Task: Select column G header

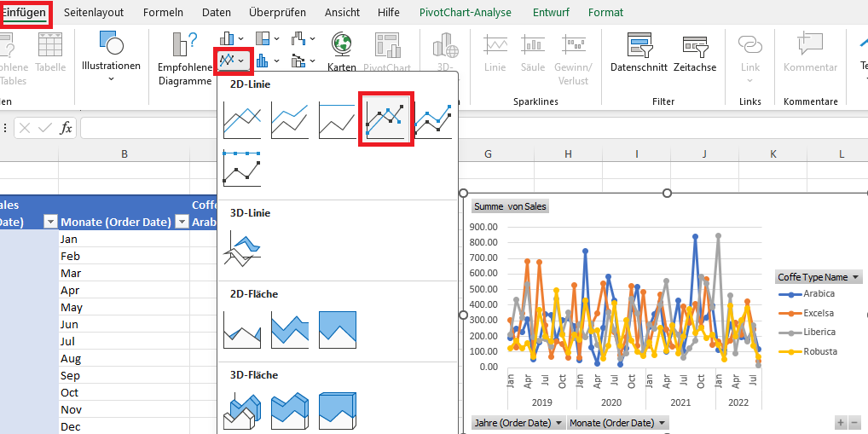Action: pyautogui.click(x=488, y=153)
